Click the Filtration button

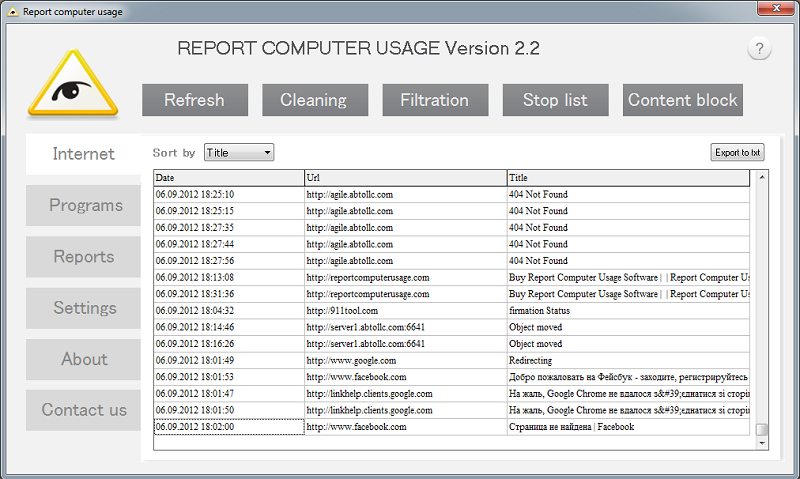pos(435,100)
